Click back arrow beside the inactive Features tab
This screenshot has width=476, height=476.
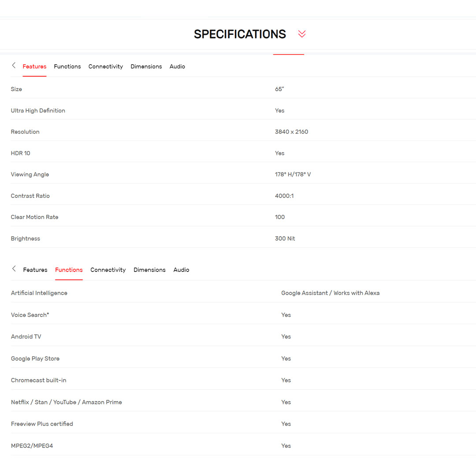click(x=14, y=269)
